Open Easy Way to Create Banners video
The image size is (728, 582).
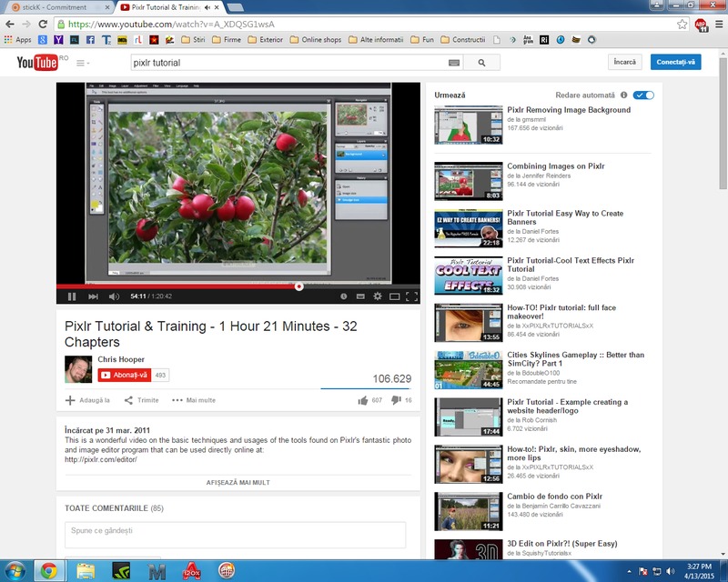[565, 217]
